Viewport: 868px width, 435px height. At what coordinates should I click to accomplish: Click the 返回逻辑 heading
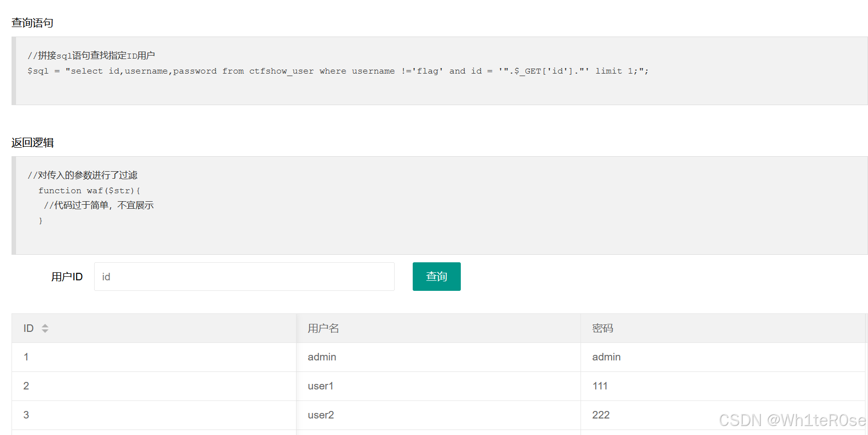click(33, 143)
